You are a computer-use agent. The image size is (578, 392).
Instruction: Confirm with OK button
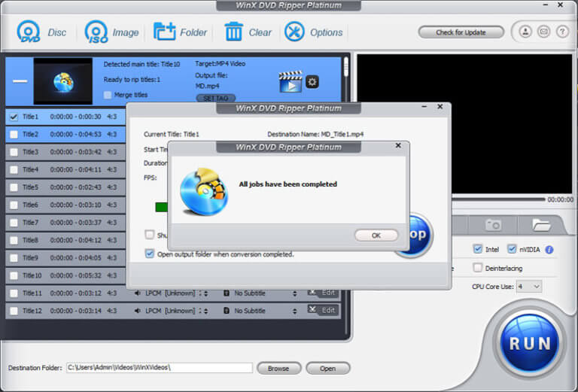376,236
